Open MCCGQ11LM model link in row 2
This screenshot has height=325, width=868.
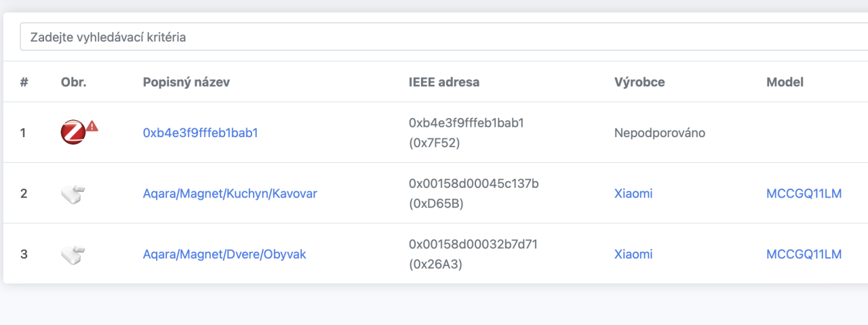pyautogui.click(x=804, y=193)
